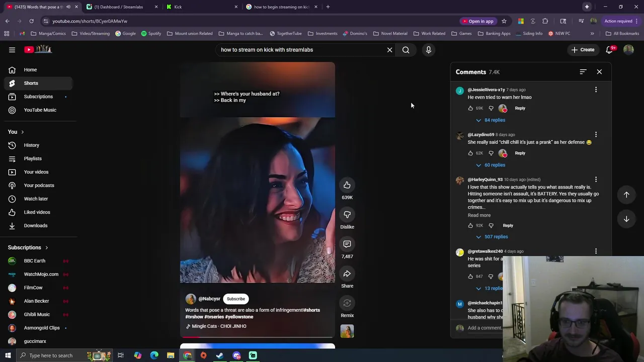Open the All Bookmarks folder

pyautogui.click(x=622, y=34)
